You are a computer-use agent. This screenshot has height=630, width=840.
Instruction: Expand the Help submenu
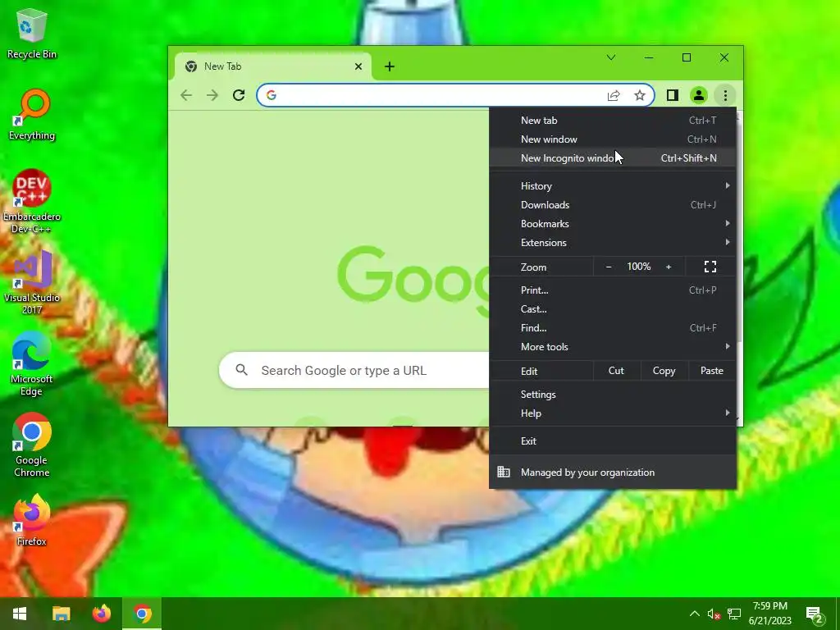point(613,413)
